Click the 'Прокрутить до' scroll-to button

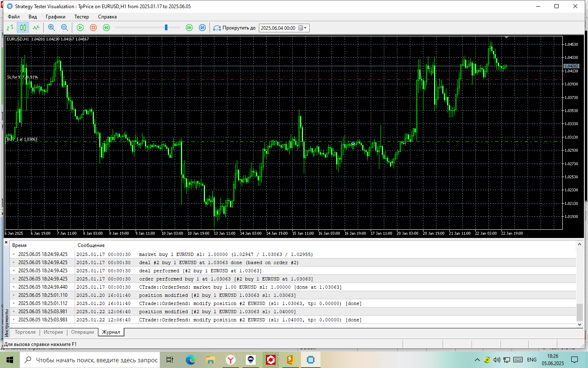click(235, 28)
